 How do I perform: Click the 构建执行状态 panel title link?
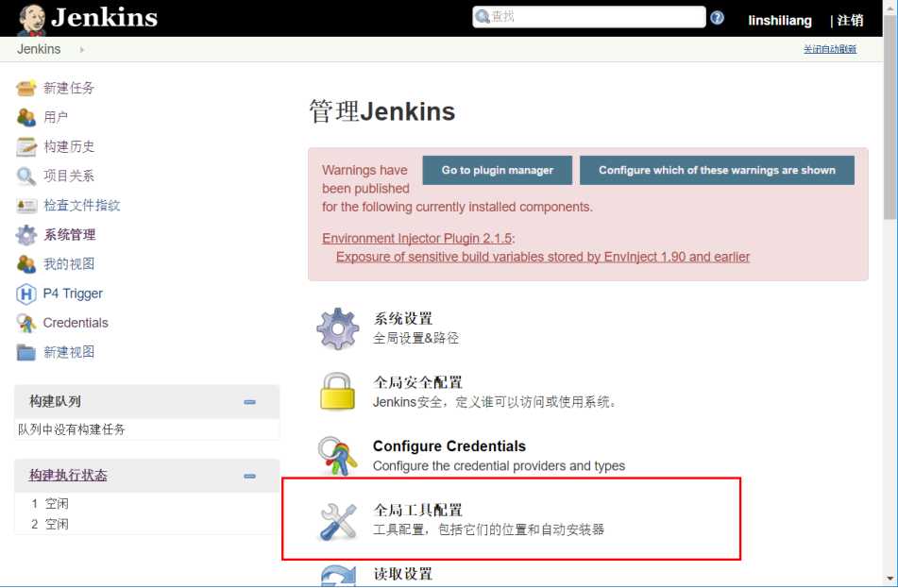(68, 475)
